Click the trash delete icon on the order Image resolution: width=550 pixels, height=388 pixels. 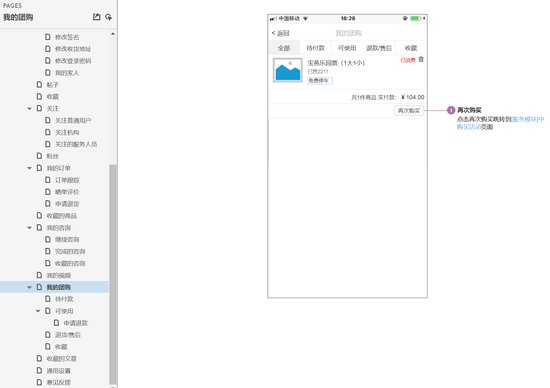(x=421, y=59)
